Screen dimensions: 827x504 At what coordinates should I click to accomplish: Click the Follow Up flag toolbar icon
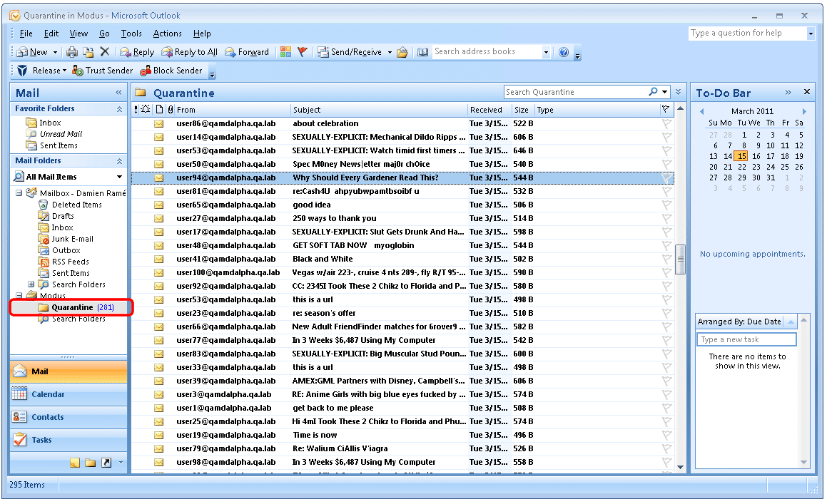[303, 51]
